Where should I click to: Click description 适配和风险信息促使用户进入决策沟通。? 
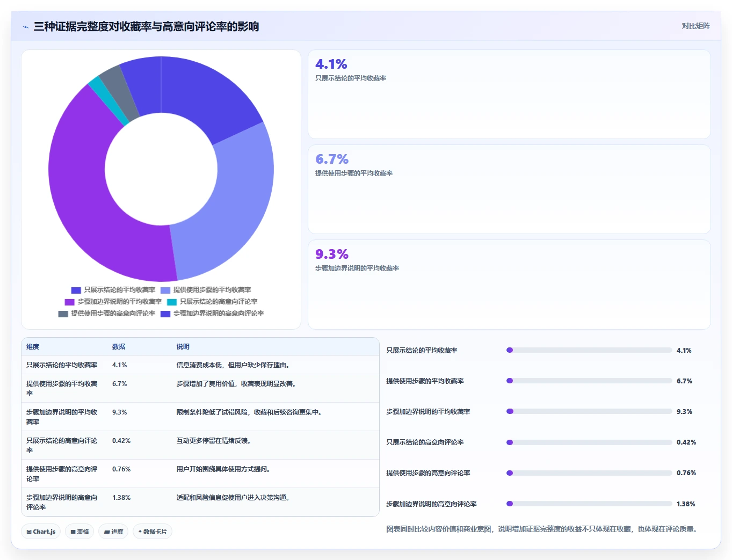click(x=235, y=498)
